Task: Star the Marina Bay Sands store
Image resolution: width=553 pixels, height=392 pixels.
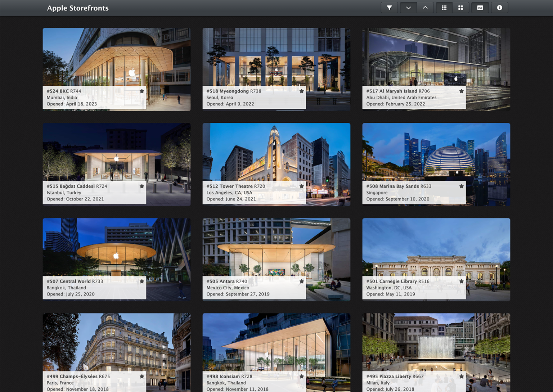Action: point(462,186)
